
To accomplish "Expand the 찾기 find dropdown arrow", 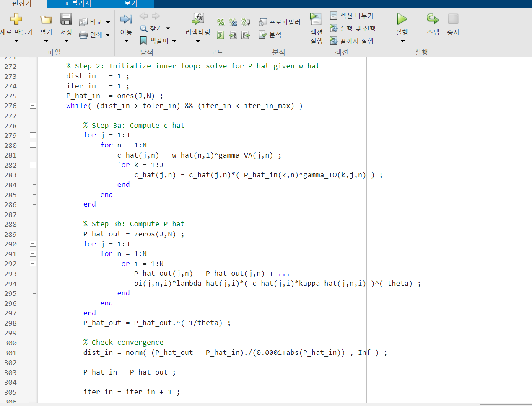I will pos(168,28).
